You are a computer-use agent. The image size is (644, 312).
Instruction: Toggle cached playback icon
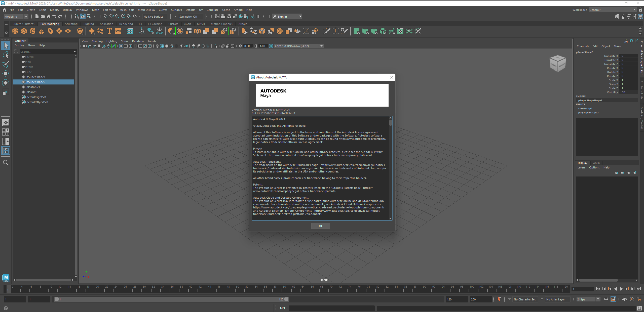tap(613, 299)
